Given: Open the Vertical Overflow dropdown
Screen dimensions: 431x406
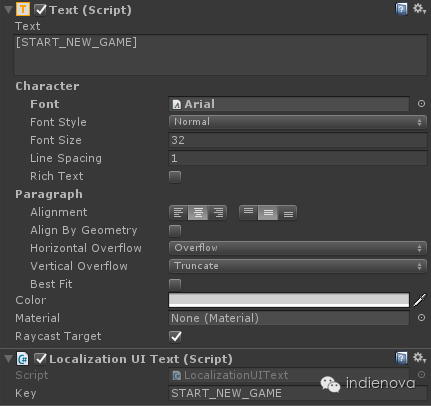Looking at the screenshot, I should pos(298,266).
